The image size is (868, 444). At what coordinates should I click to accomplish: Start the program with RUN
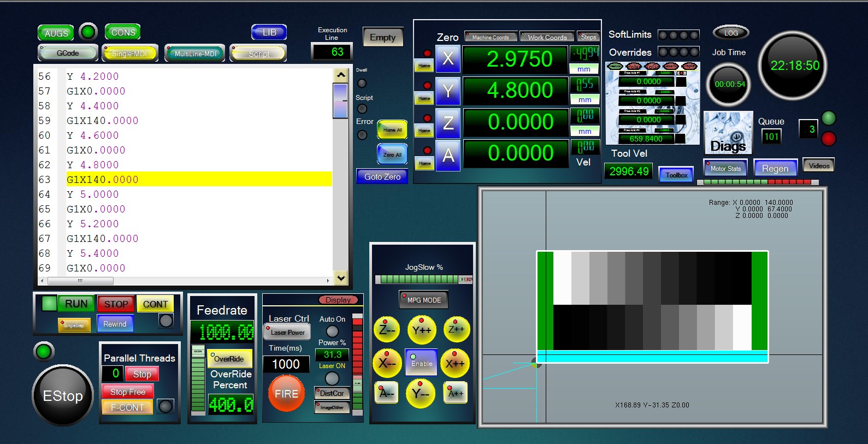[76, 304]
